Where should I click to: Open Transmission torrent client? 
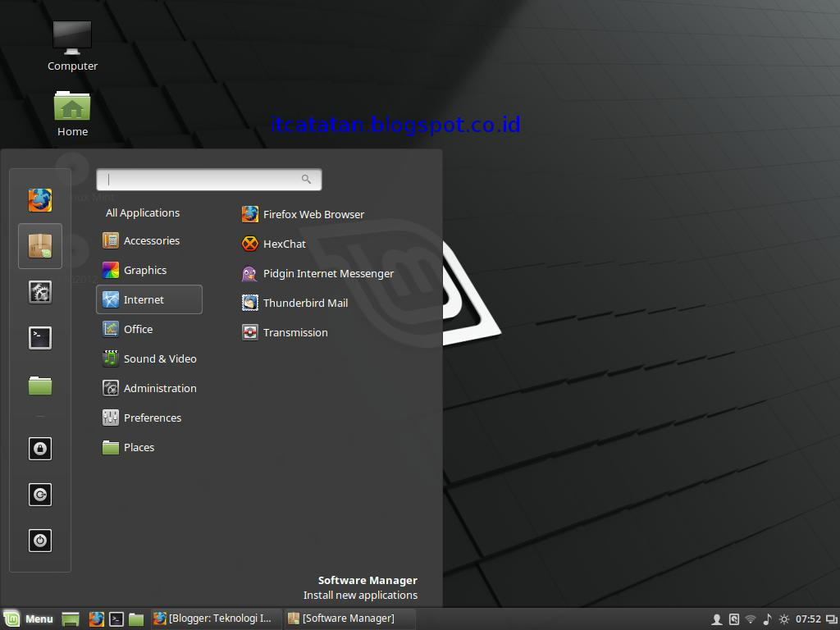pos(295,332)
